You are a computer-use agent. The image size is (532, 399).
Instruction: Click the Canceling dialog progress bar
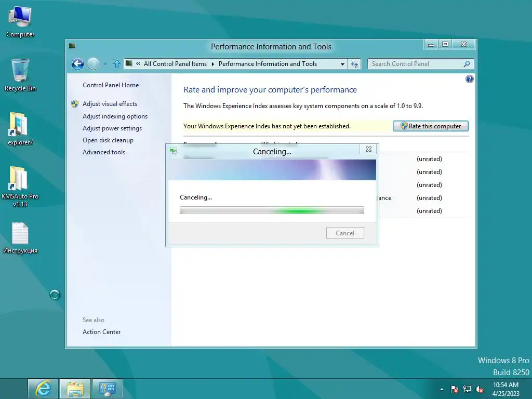(x=272, y=210)
